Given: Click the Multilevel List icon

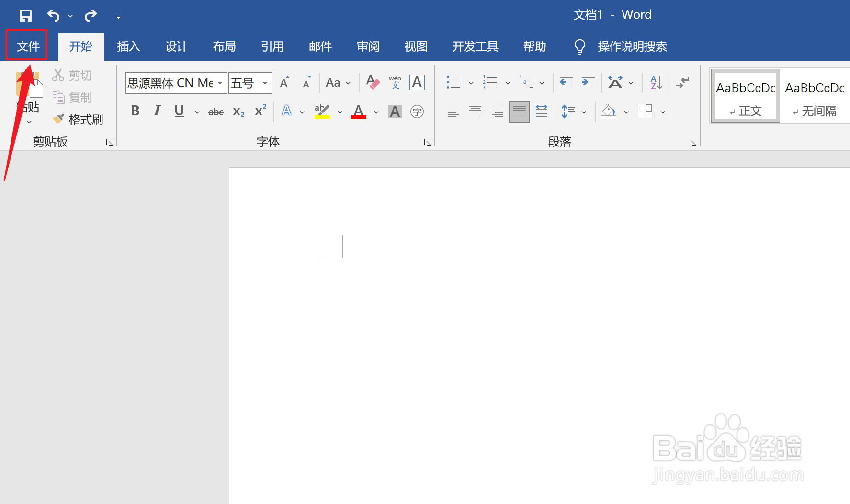Looking at the screenshot, I should pos(526,82).
